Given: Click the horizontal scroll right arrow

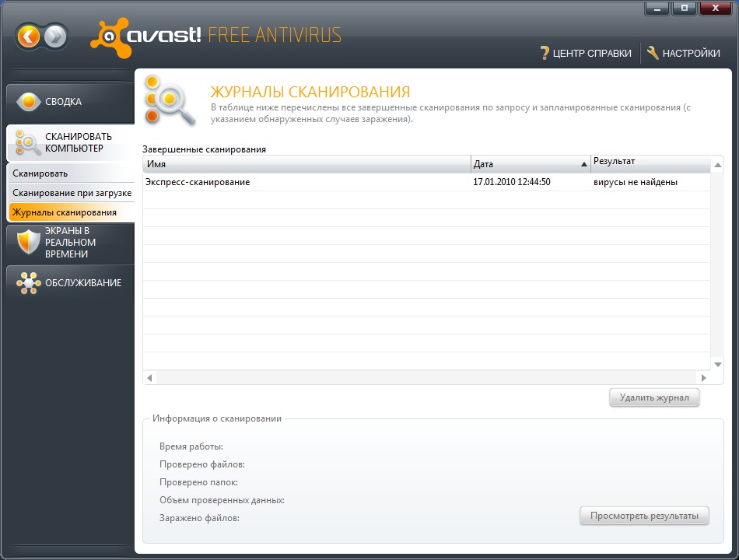Looking at the screenshot, I should tap(704, 377).
